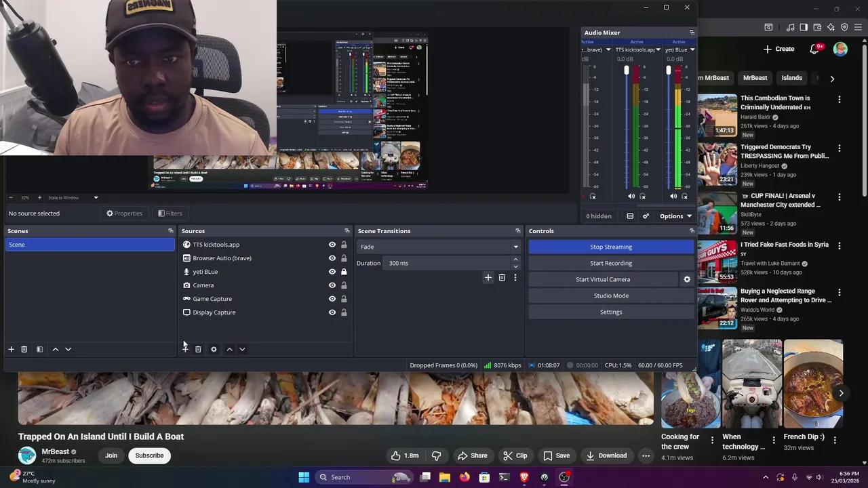This screenshot has height=488, width=868.
Task: Move scene up in Scenes toolbar
Action: coord(56,349)
